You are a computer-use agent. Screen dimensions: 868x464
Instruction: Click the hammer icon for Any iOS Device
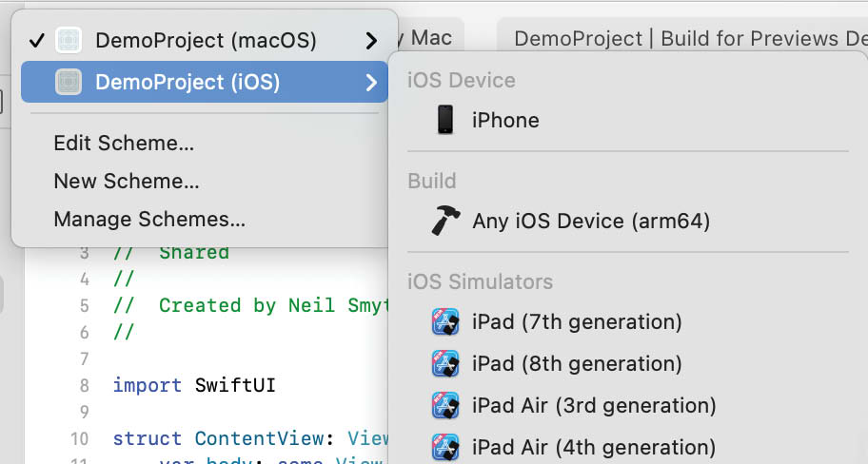tap(445, 221)
